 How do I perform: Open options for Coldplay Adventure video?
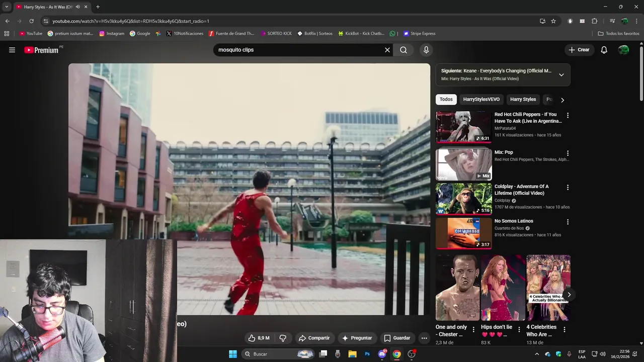pyautogui.click(x=568, y=187)
